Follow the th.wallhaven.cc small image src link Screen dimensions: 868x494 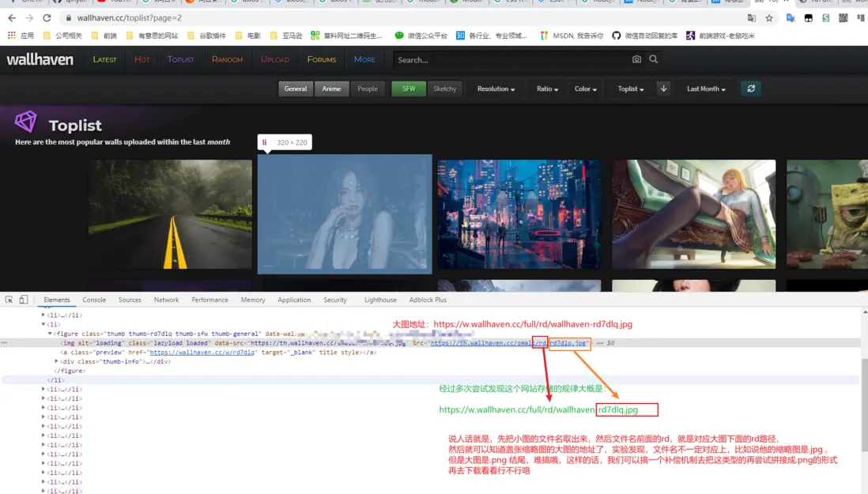point(508,343)
